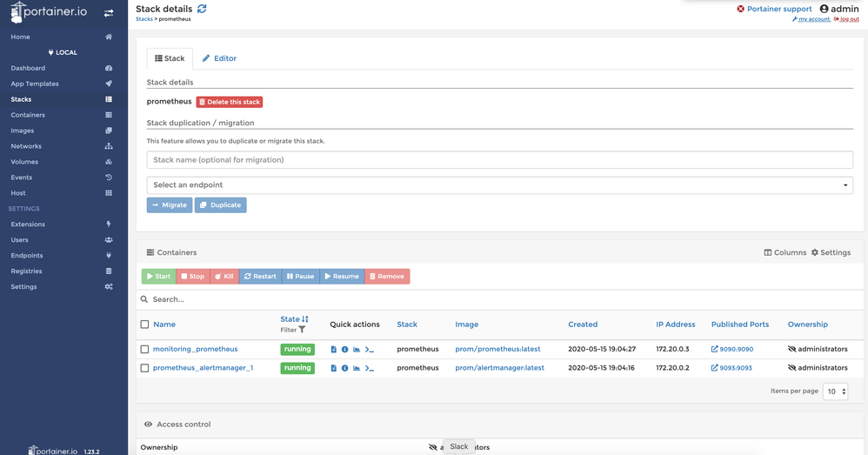Refresh stack details with the reload icon
This screenshot has width=868, height=455.
tap(202, 9)
